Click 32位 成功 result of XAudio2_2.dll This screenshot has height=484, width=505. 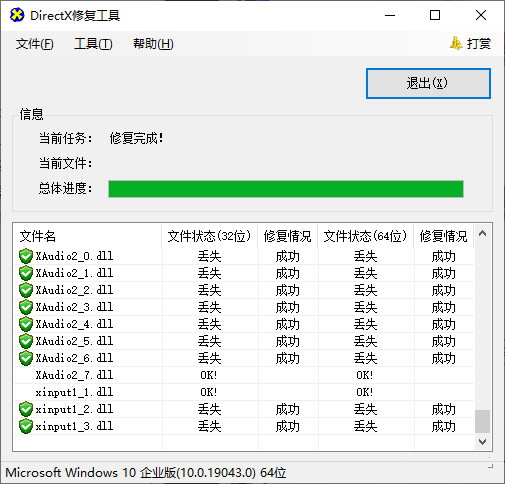tap(287, 290)
